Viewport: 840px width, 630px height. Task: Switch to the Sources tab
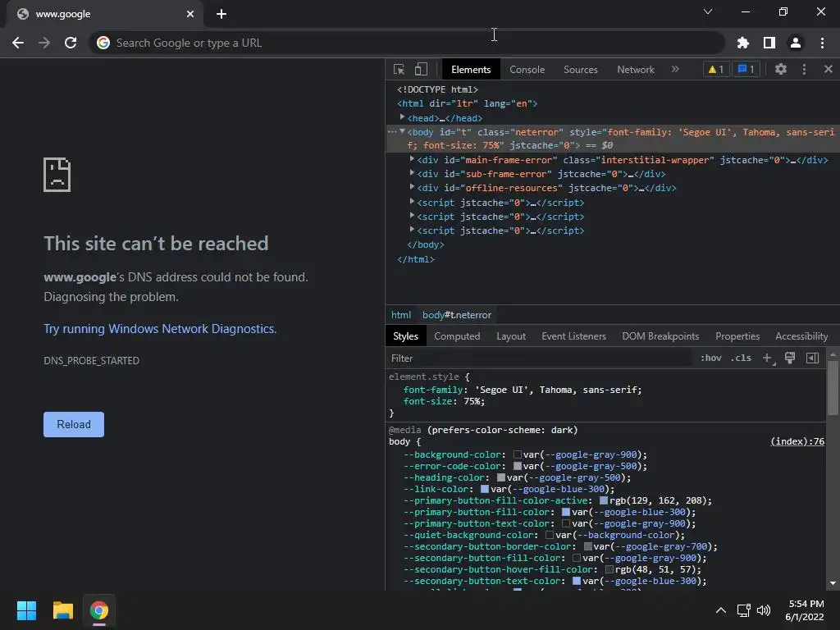[x=580, y=70]
